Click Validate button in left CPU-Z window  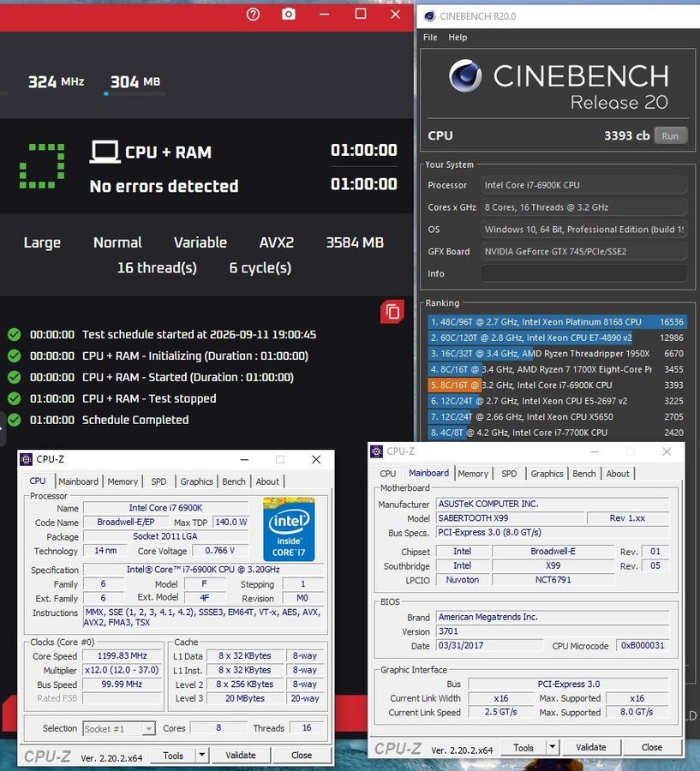point(241,756)
